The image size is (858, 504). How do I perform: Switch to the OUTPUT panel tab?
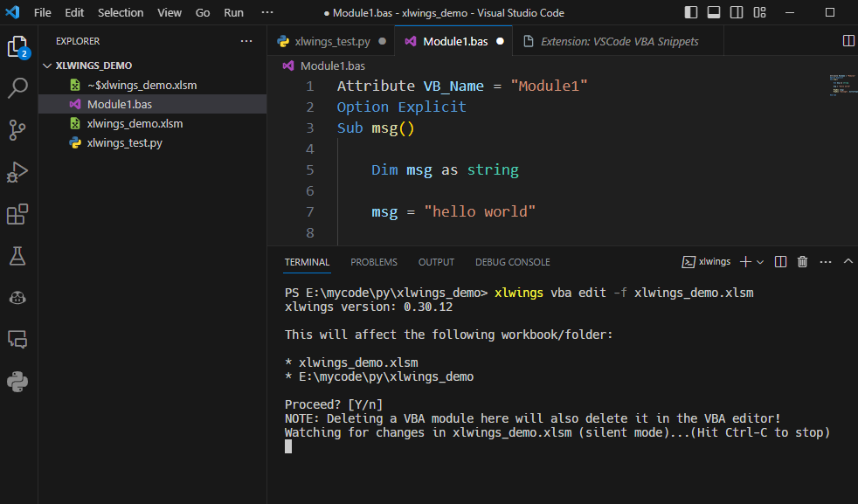tap(436, 262)
